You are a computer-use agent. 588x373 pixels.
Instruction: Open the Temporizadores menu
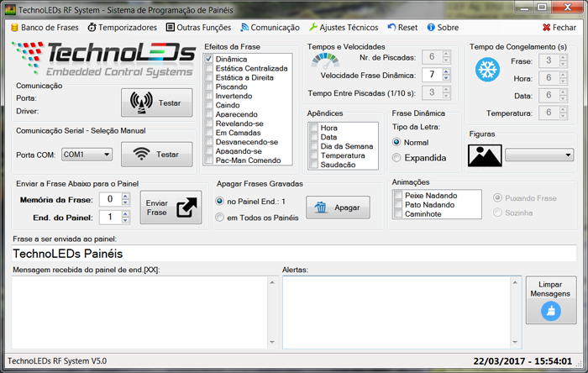coord(123,28)
